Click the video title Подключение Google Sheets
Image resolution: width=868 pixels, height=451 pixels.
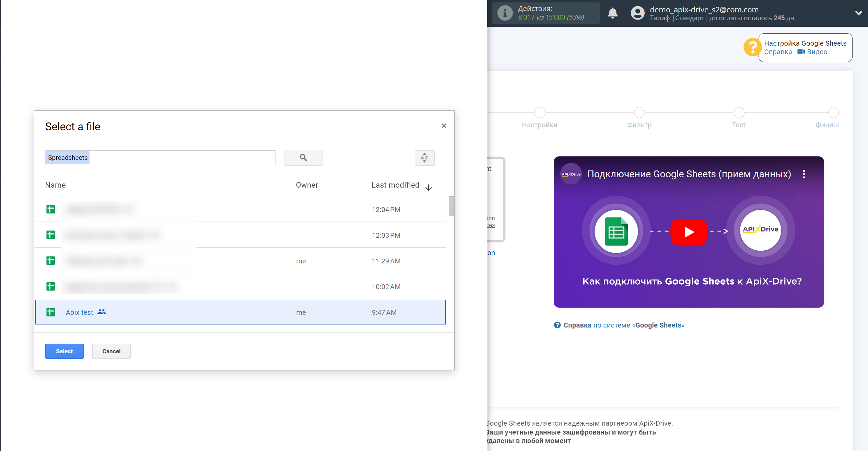[689, 174]
